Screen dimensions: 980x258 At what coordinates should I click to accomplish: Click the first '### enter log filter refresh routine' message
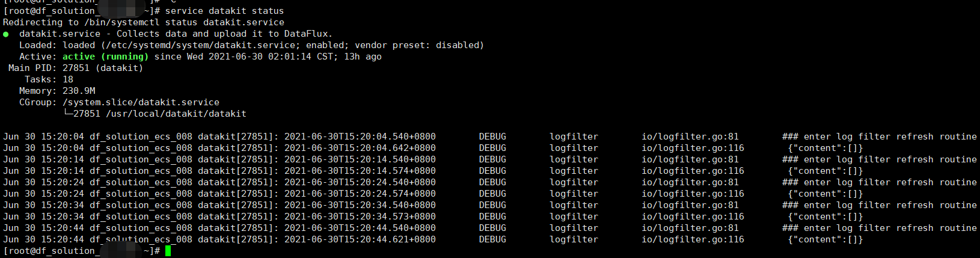[880, 137]
